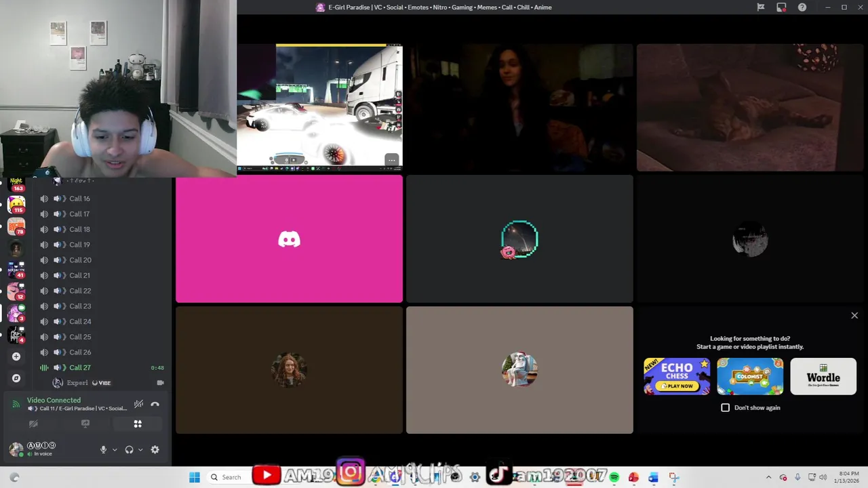Open the microphone input options arrow
The height and width of the screenshot is (488, 868).
click(x=115, y=449)
